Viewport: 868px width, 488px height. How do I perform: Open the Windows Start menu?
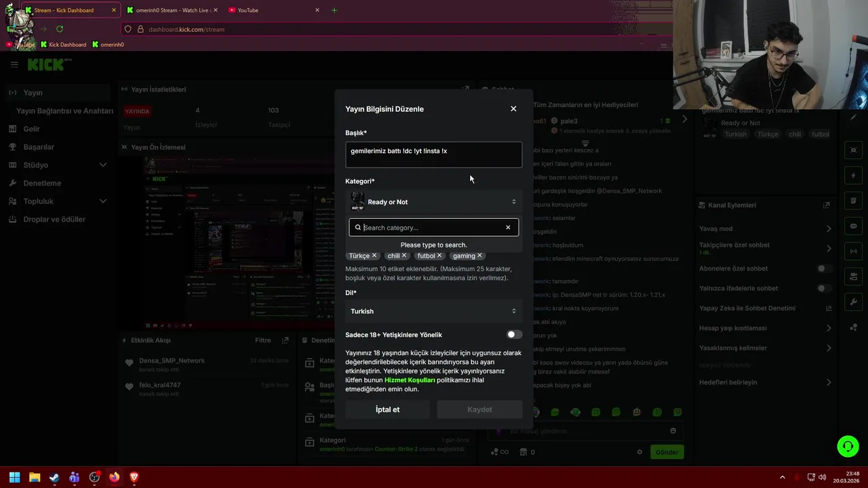[14, 477]
